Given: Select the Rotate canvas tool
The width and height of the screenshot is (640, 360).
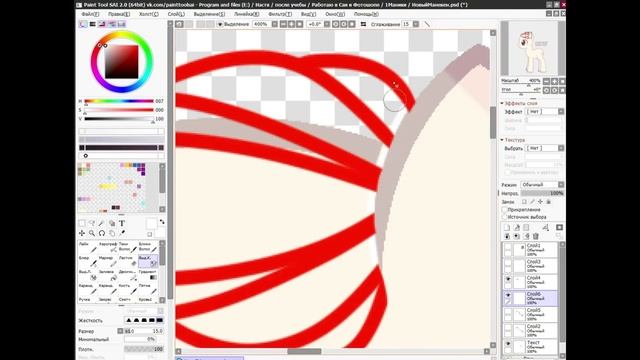Looking at the screenshot, I should tap(102, 233).
